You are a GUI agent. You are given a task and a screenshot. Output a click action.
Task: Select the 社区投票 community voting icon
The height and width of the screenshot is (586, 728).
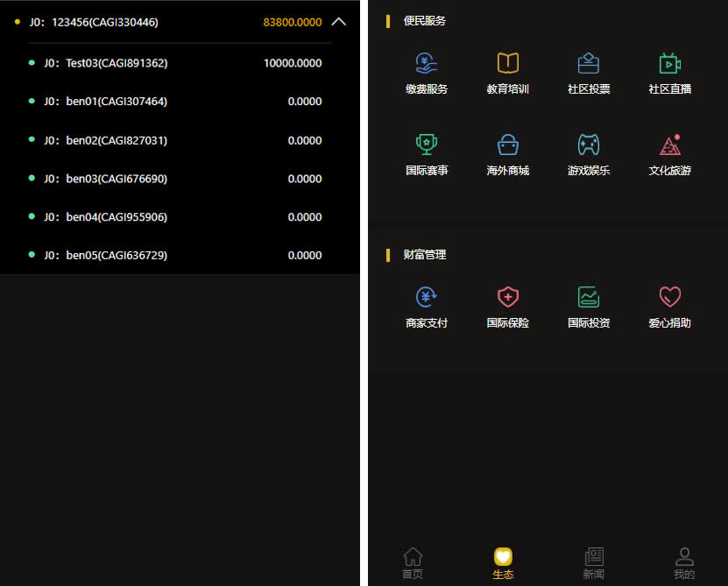coord(589,64)
